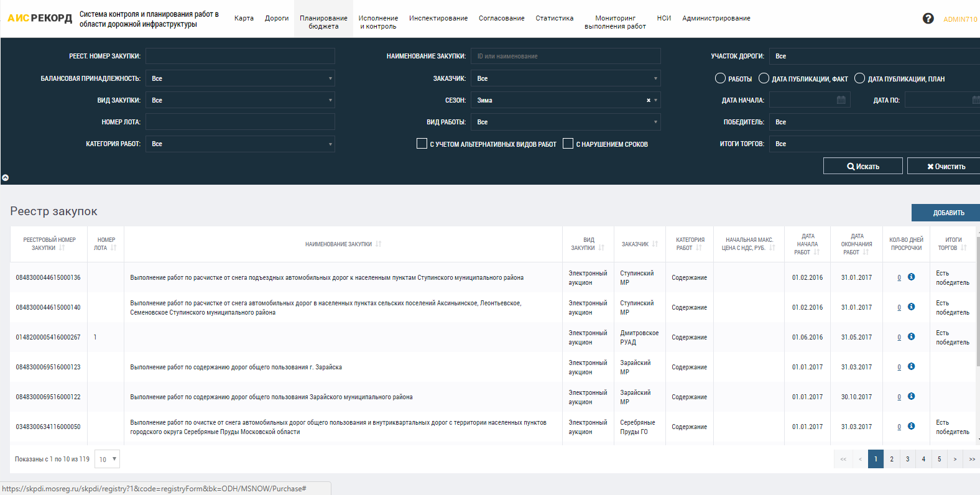Open ИТОГИ ТОРГОВ filter dropdown
Viewport: 980px width, 495px height.
pyautogui.click(x=874, y=144)
